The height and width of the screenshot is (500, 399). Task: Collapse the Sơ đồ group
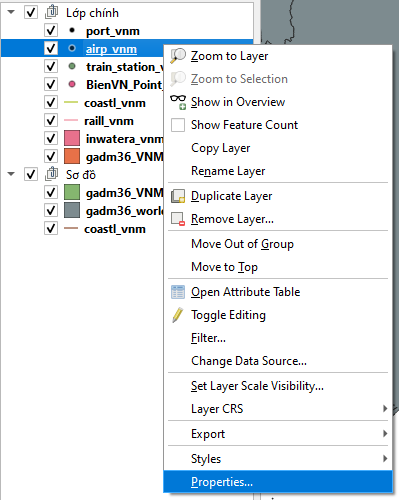coord(11,174)
